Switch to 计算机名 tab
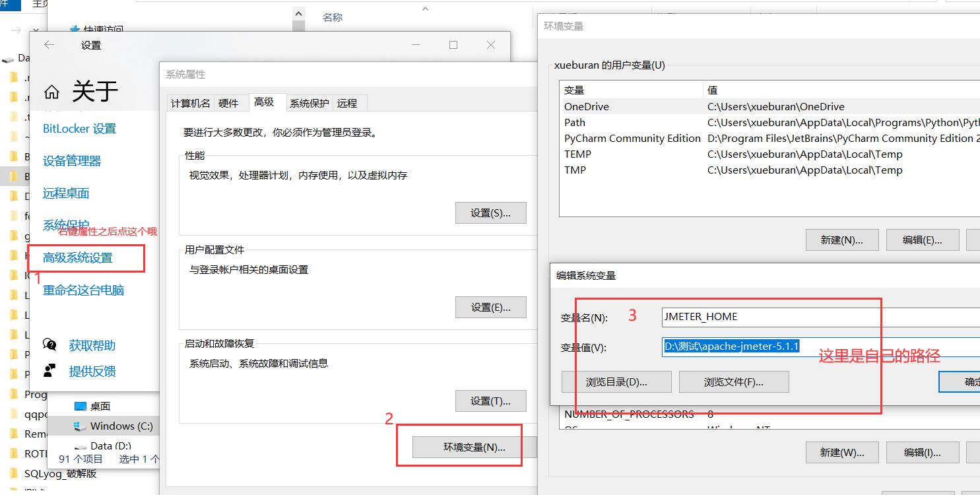Screen dimensions: 980x495 [191, 103]
